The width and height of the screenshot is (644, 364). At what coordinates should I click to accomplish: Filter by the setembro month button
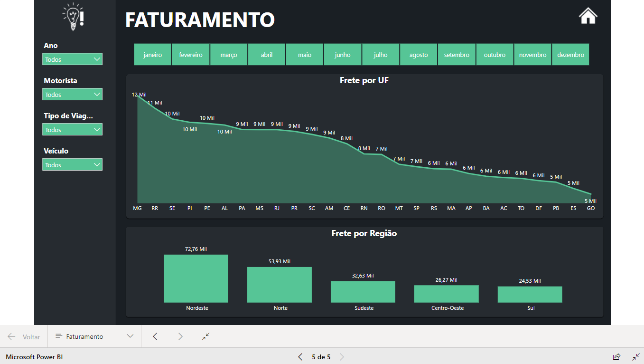[457, 55]
